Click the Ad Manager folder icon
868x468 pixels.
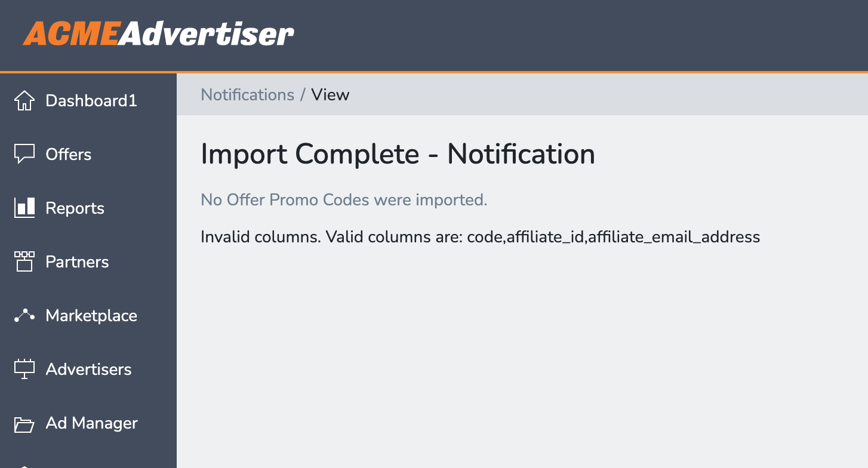click(24, 424)
